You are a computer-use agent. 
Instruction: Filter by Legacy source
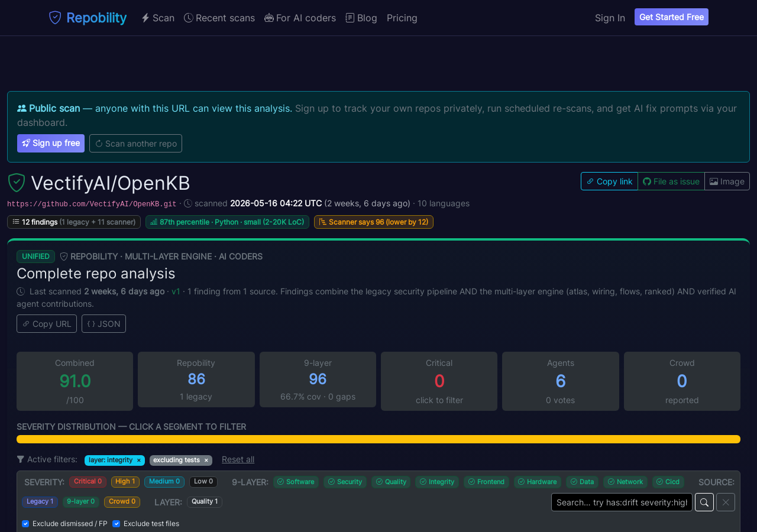click(x=40, y=502)
